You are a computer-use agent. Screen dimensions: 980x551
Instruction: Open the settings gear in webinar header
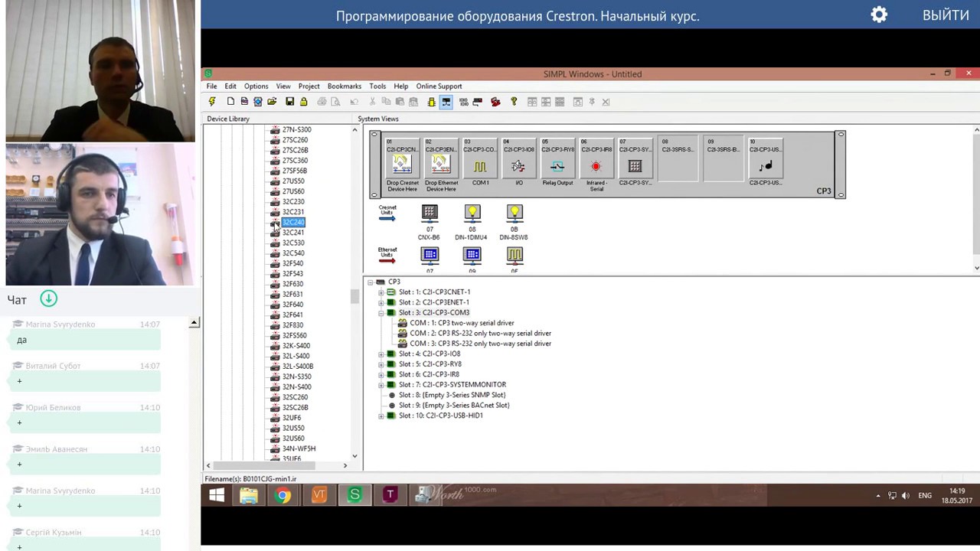879,15
